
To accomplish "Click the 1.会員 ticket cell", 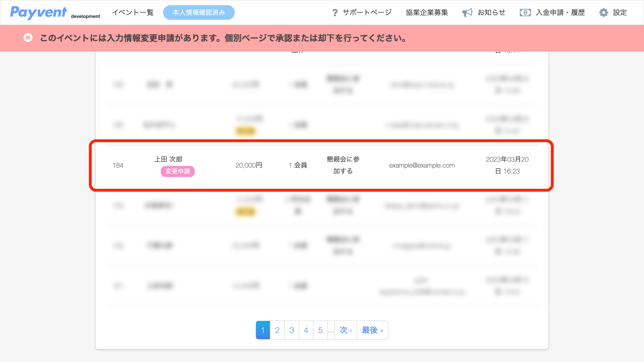I will 298,165.
